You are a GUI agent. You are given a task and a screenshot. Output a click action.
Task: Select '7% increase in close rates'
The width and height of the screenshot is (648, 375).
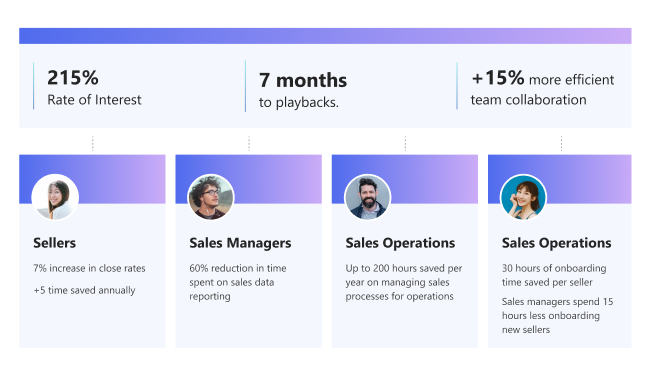(x=89, y=268)
